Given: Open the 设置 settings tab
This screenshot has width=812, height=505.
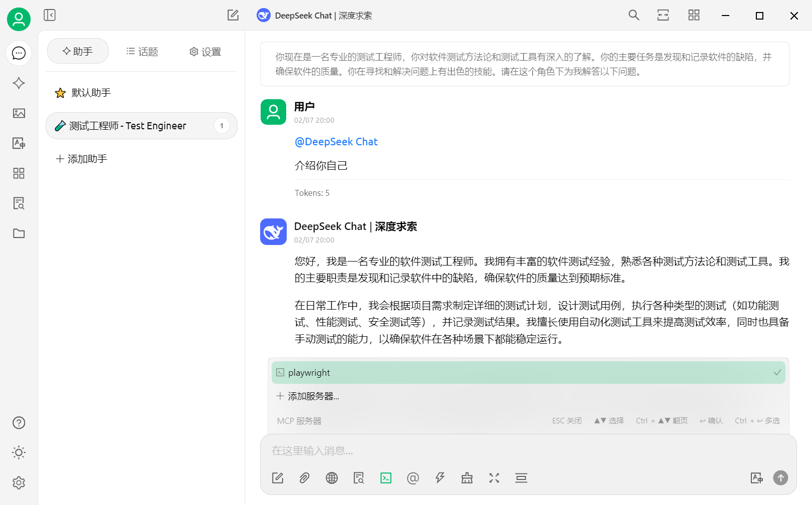Looking at the screenshot, I should point(205,51).
